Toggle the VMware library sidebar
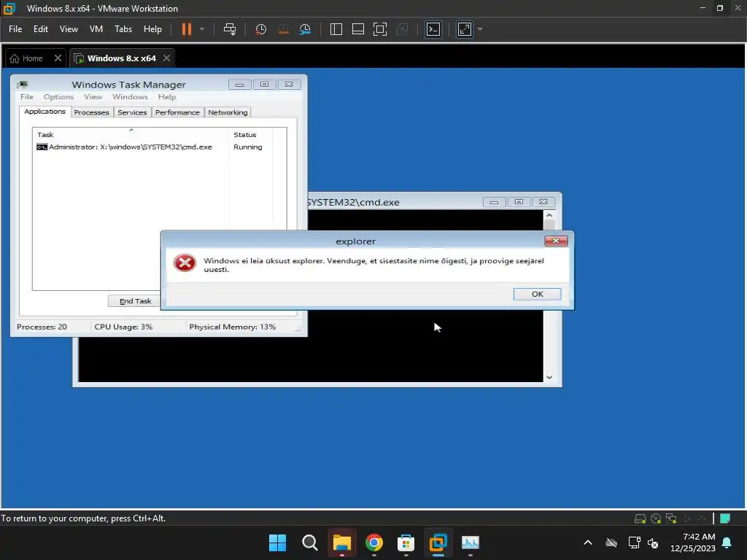The width and height of the screenshot is (747, 560). pos(336,29)
